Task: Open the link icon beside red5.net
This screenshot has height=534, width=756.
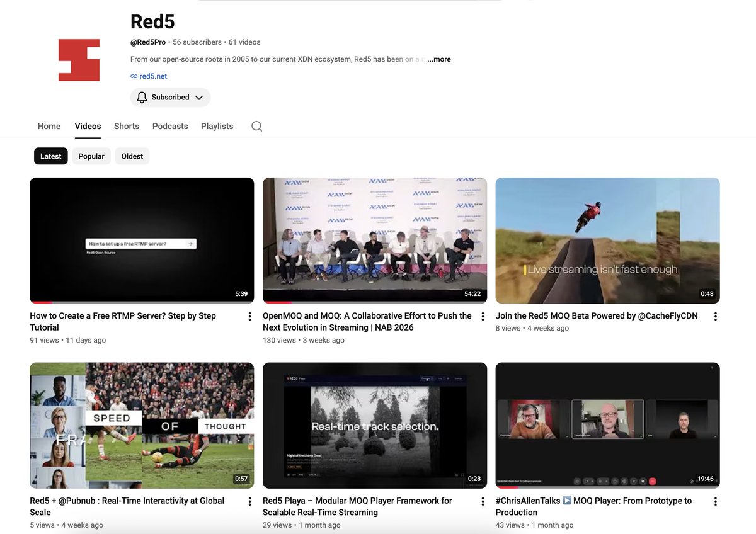Action: click(x=134, y=76)
